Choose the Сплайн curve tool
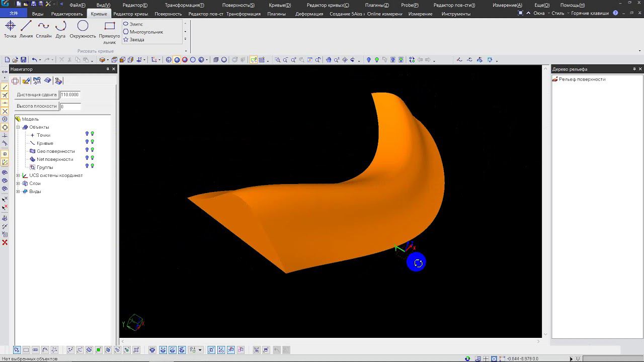This screenshot has height=362, width=644. coord(44,29)
